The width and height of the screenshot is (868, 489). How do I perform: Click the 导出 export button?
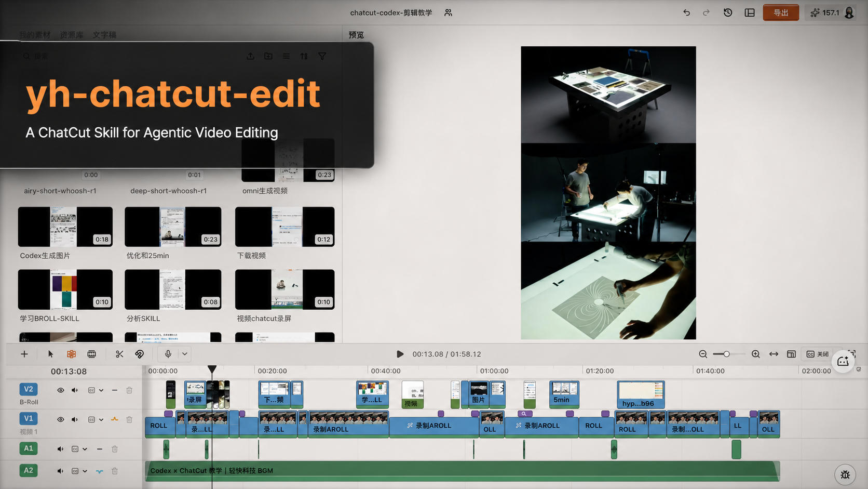tap(781, 12)
